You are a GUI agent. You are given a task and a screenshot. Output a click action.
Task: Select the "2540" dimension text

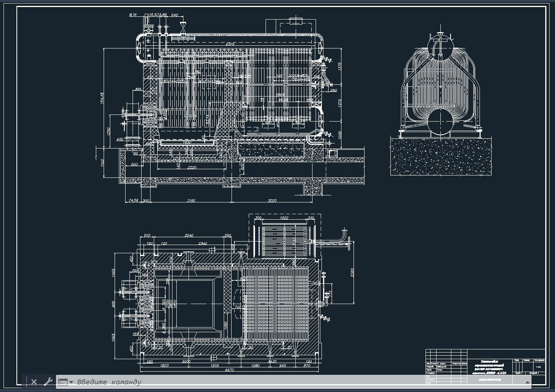[189, 236]
